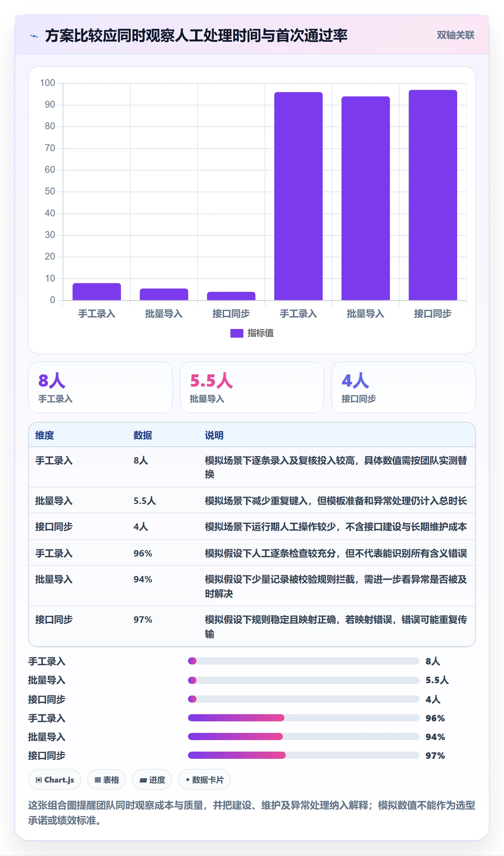Click the tall 接口同步 bar at 97
Viewport: 504px width, 856px height.
[433, 195]
